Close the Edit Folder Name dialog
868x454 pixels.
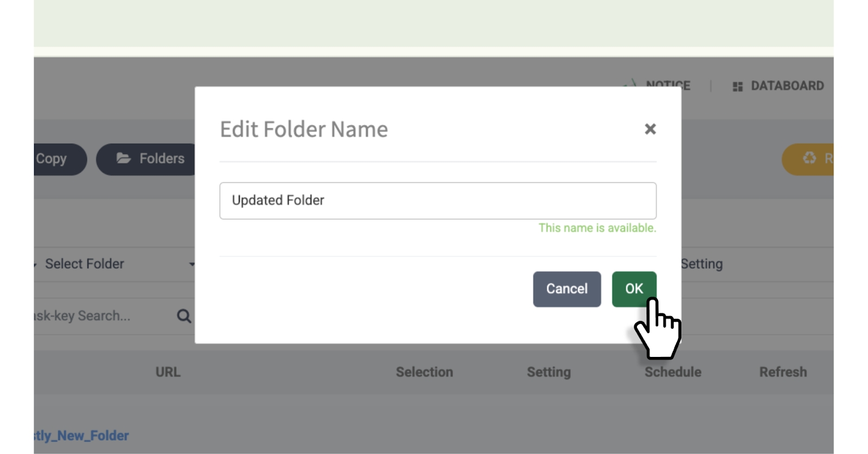tap(650, 129)
